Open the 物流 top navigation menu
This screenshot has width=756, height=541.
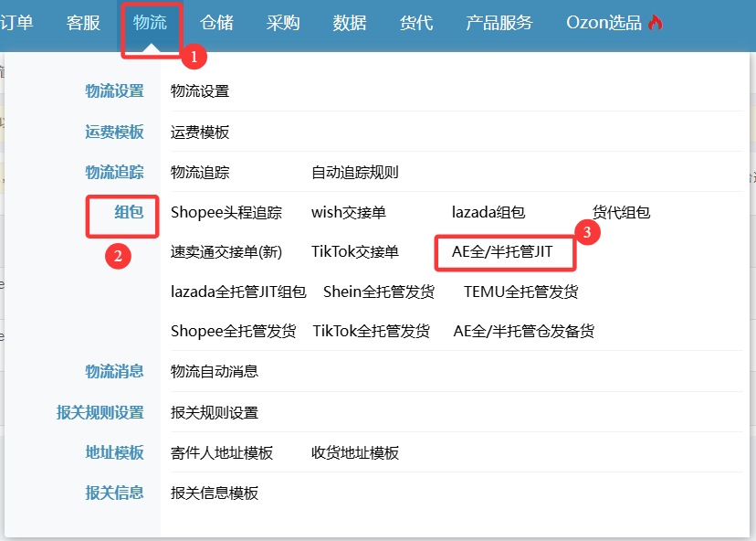point(150,24)
